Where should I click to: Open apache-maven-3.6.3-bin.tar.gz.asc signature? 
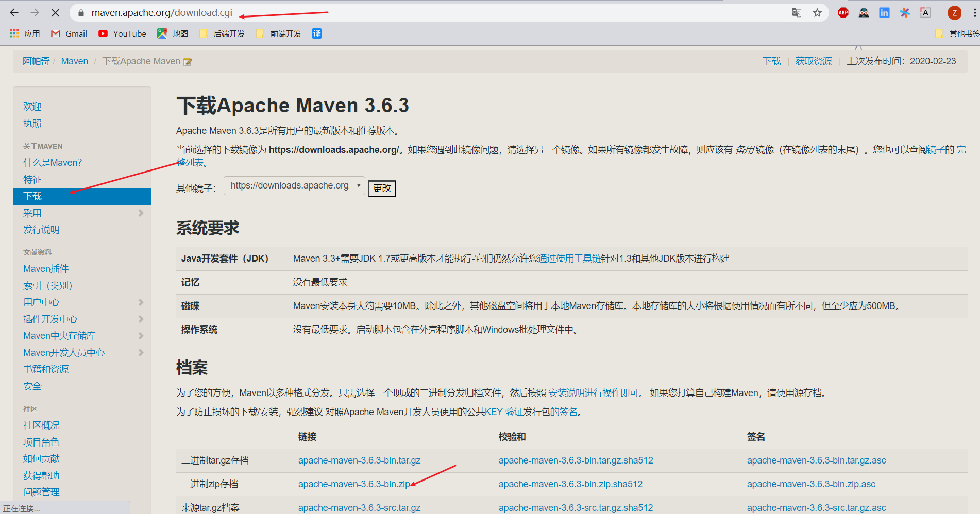817,460
